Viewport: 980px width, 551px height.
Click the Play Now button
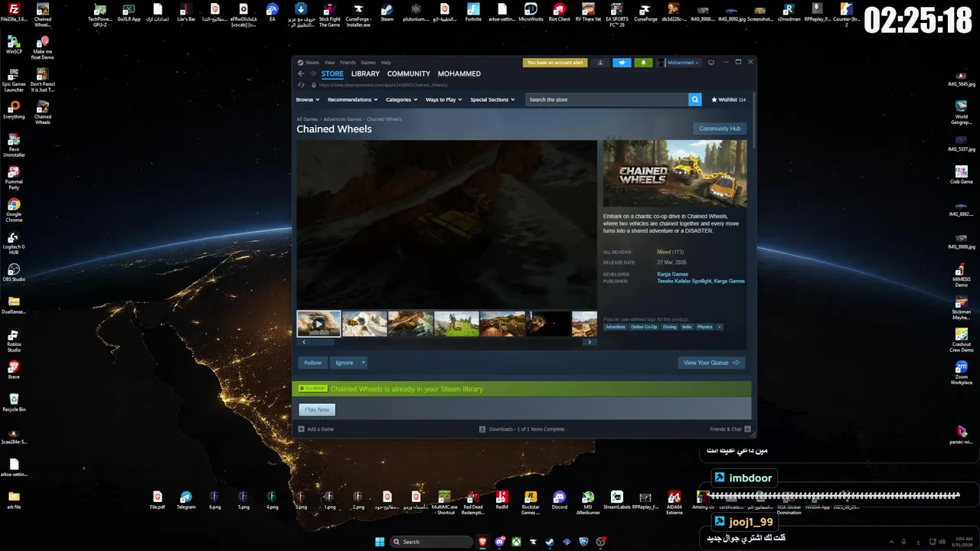click(317, 409)
